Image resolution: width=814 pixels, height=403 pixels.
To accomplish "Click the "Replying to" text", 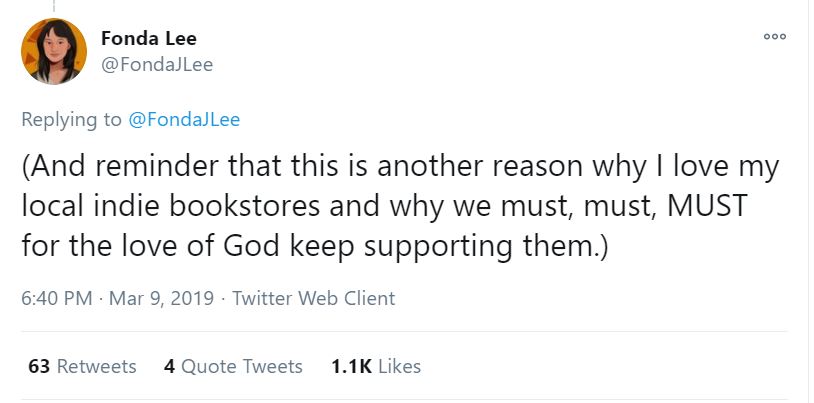I will 72,120.
